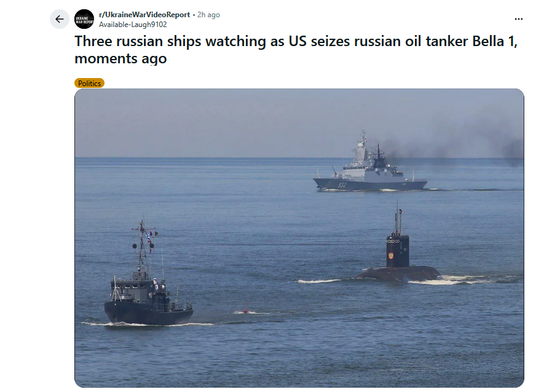Visit r/UkraineWarVideoReport subreddit link
The image size is (536, 392).
[144, 15]
